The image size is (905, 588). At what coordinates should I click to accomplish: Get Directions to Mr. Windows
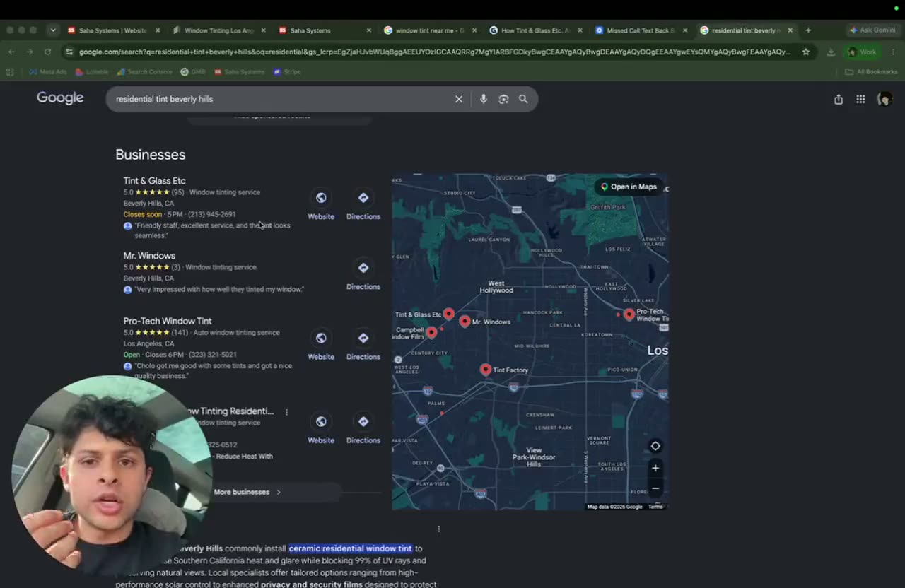click(363, 268)
